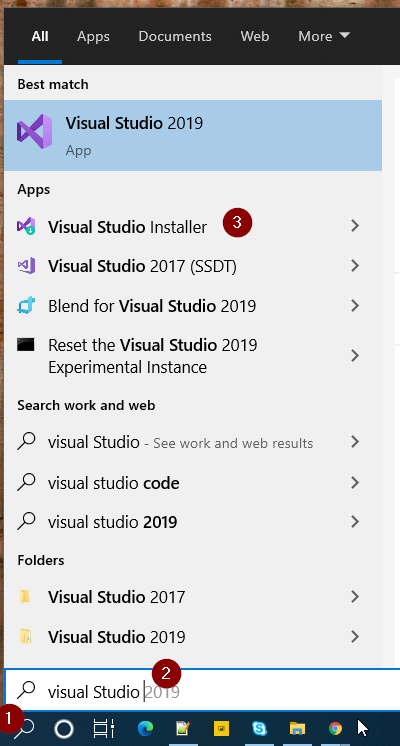Expand the Visual Studio 2017 folder arrow
Screen dimensions: 400x746
click(x=355, y=596)
